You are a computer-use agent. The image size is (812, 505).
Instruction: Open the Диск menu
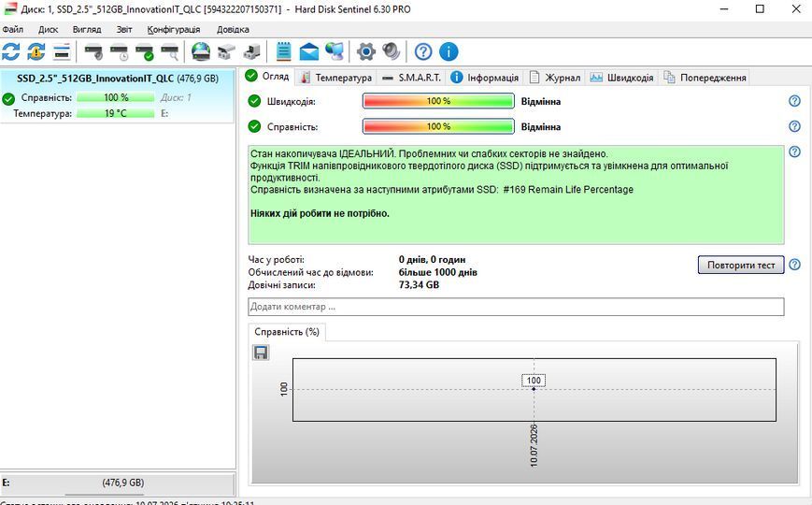click(x=49, y=29)
